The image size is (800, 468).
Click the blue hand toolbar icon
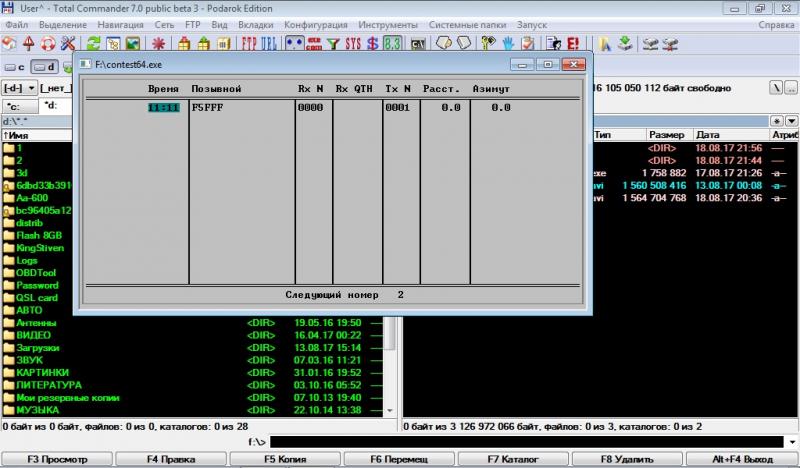(507, 44)
